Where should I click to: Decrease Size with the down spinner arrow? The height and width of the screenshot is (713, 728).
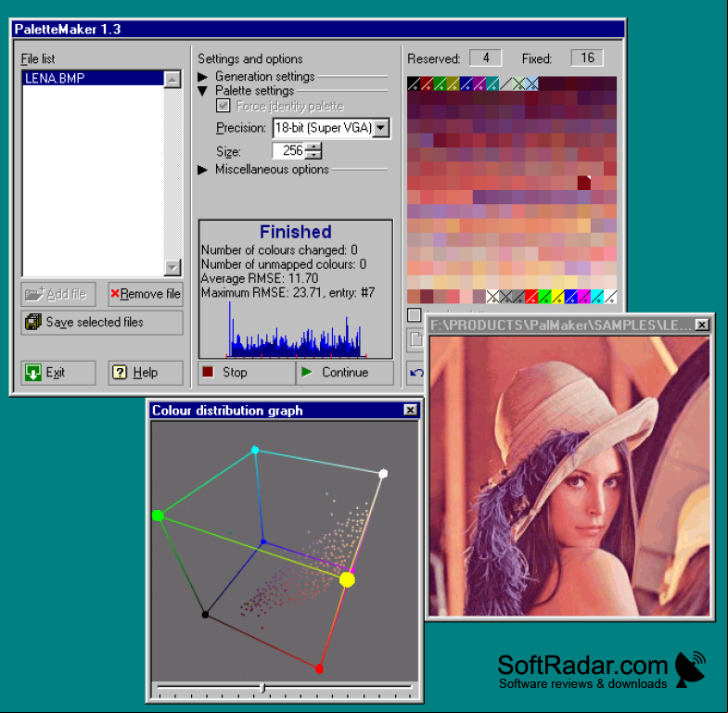point(314,155)
